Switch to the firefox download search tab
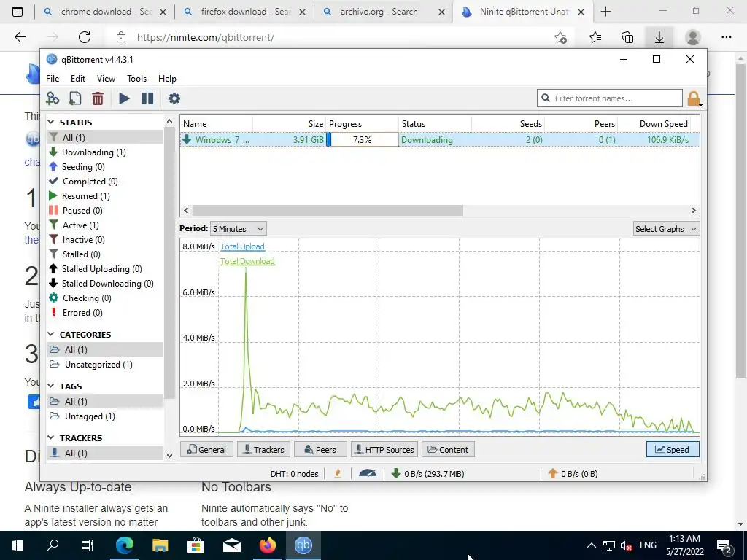Image resolution: width=747 pixels, height=560 pixels. coord(245,12)
